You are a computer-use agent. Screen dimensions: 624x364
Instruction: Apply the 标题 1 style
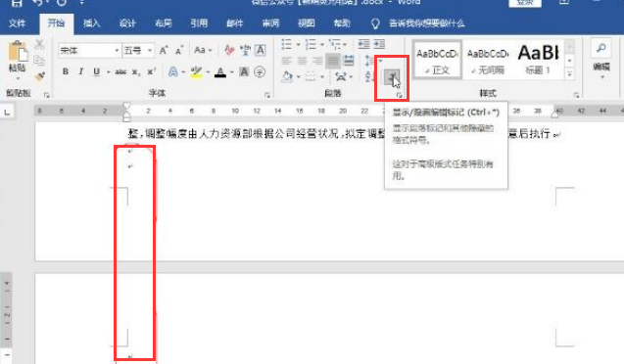(538, 61)
